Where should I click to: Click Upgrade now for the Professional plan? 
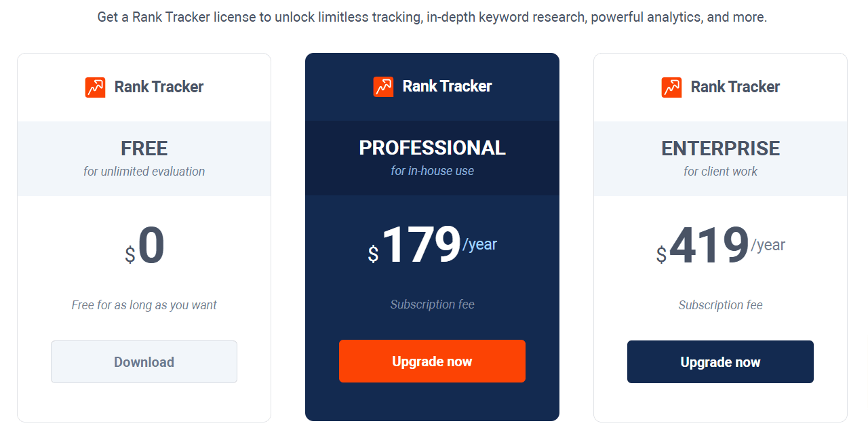[x=432, y=361]
